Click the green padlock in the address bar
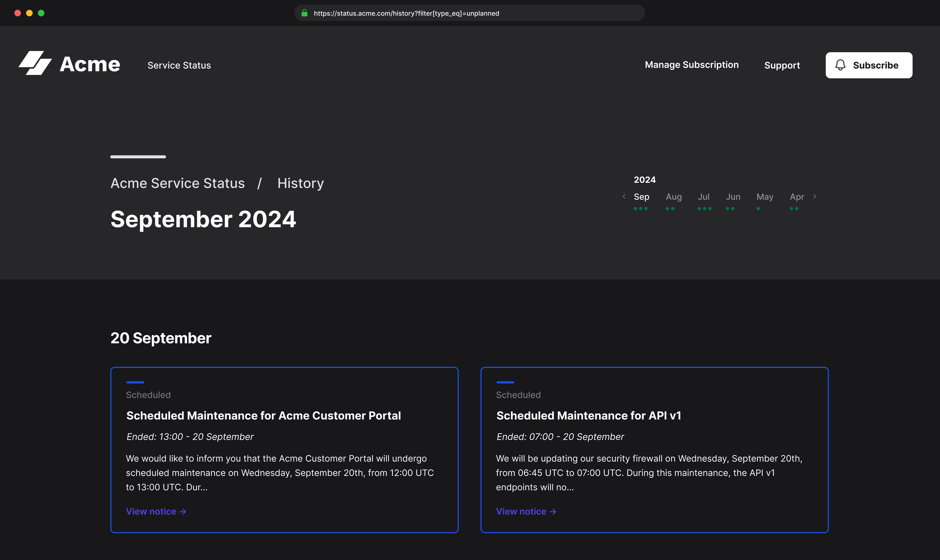The width and height of the screenshot is (940, 560). click(x=304, y=13)
